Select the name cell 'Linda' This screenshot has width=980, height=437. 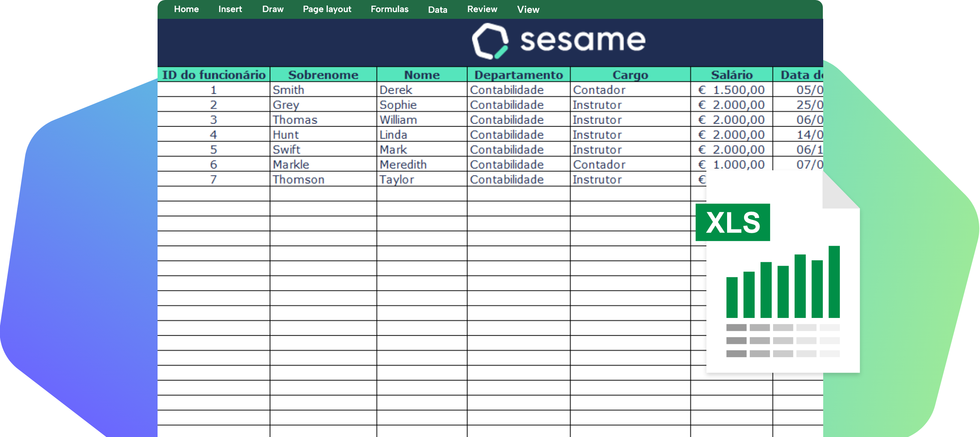coord(422,134)
